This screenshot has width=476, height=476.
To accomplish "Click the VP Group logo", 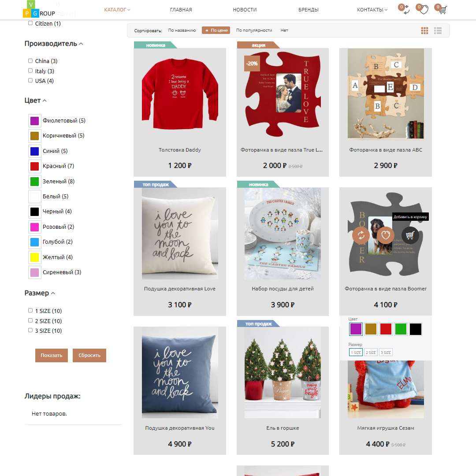I will [39, 9].
